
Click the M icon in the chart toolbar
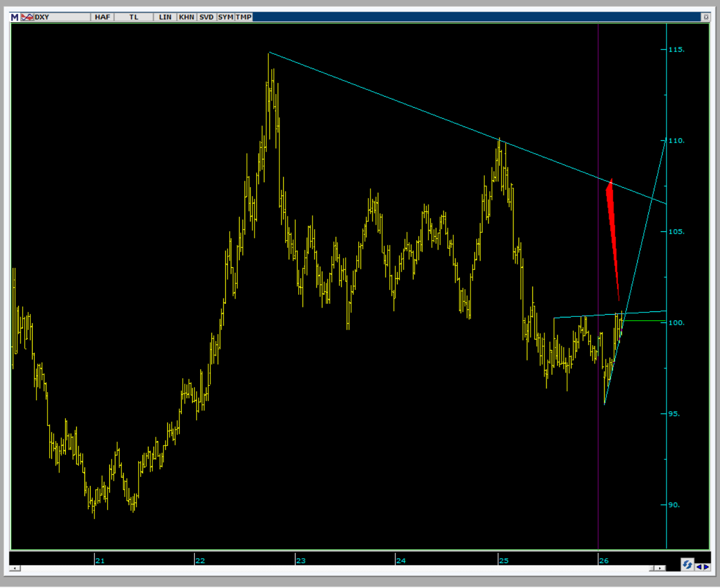coord(15,17)
